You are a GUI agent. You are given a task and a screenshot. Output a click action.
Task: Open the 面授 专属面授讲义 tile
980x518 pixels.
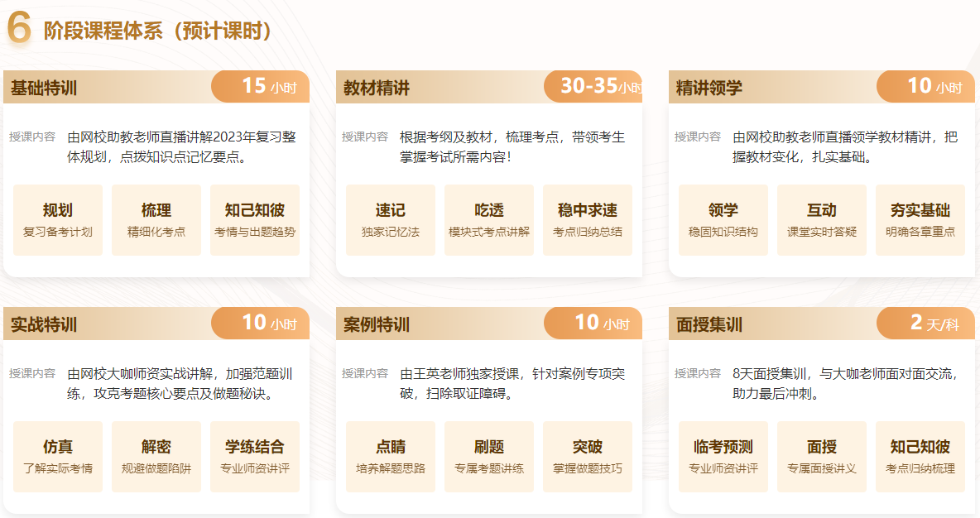point(822,457)
